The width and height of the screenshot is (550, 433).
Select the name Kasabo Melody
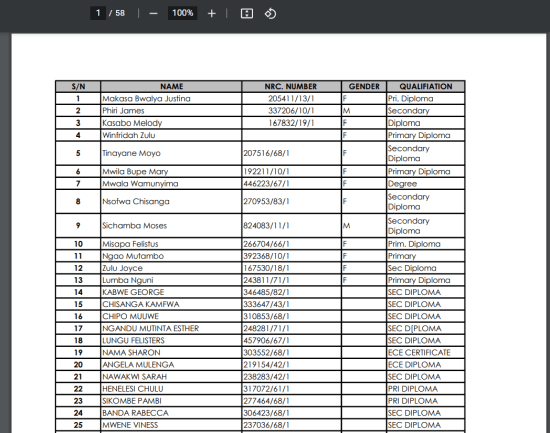pyautogui.click(x=132, y=123)
